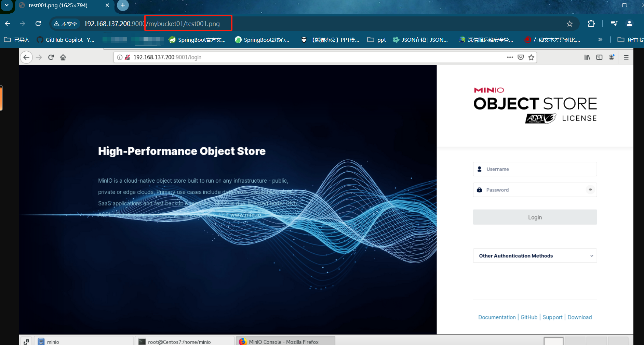Viewport: 644px width, 345px height.
Task: Open the 深信服运维安全管 bookmark
Action: [486, 40]
